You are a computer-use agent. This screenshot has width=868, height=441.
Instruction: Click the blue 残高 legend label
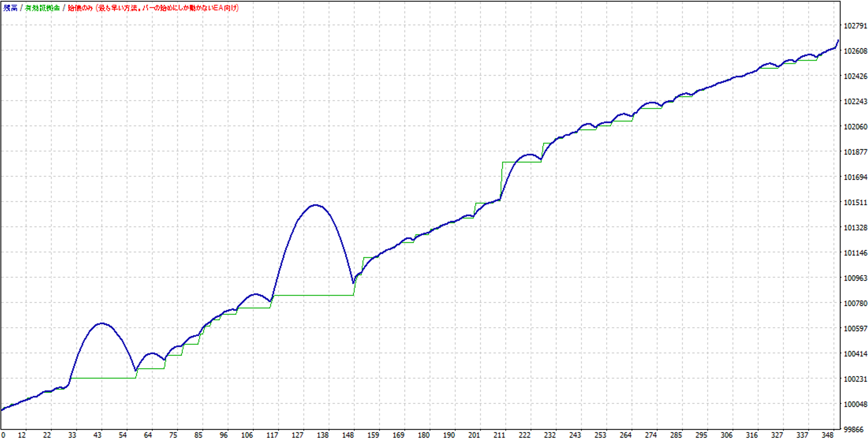click(x=10, y=8)
